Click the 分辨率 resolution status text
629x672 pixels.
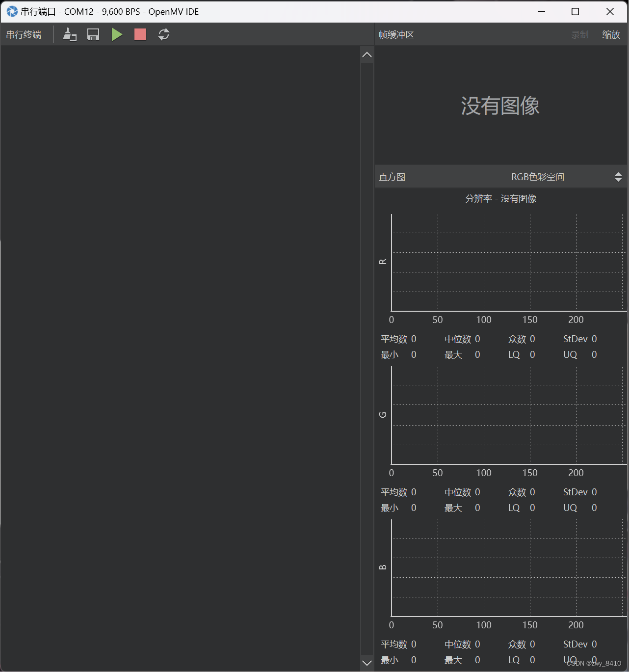[x=478, y=198]
